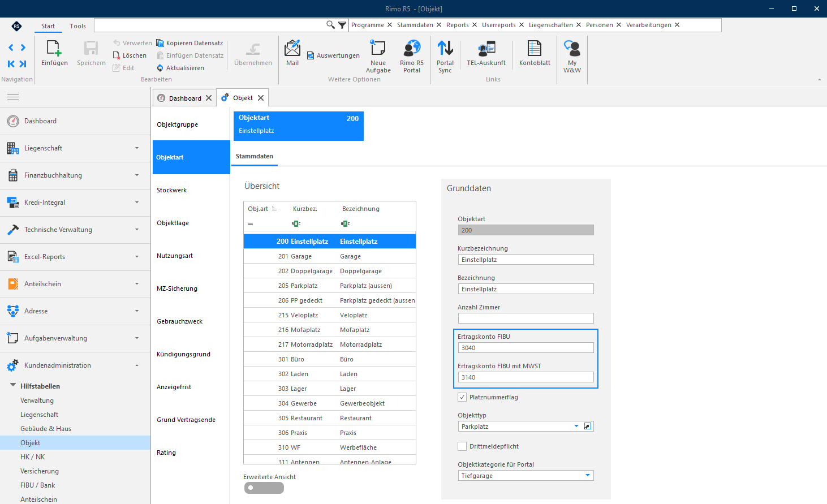827x504 pixels.
Task: Uncheck the Platznummerflag checkbox
Action: pyautogui.click(x=462, y=397)
